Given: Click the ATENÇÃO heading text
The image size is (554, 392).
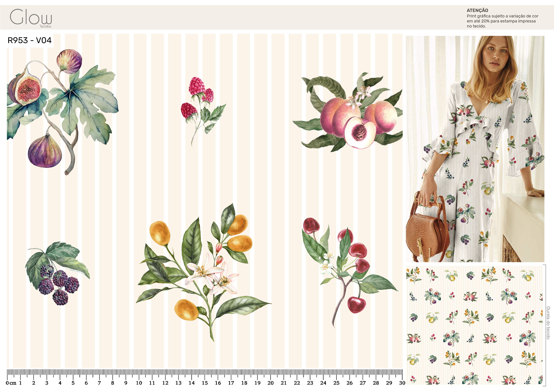Looking at the screenshot, I should (477, 10).
